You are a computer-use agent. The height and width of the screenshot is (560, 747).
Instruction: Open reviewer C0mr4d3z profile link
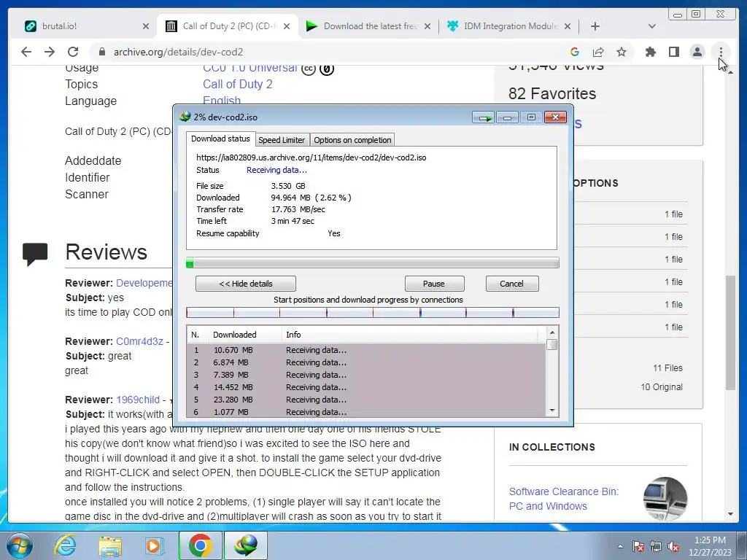[139, 341]
